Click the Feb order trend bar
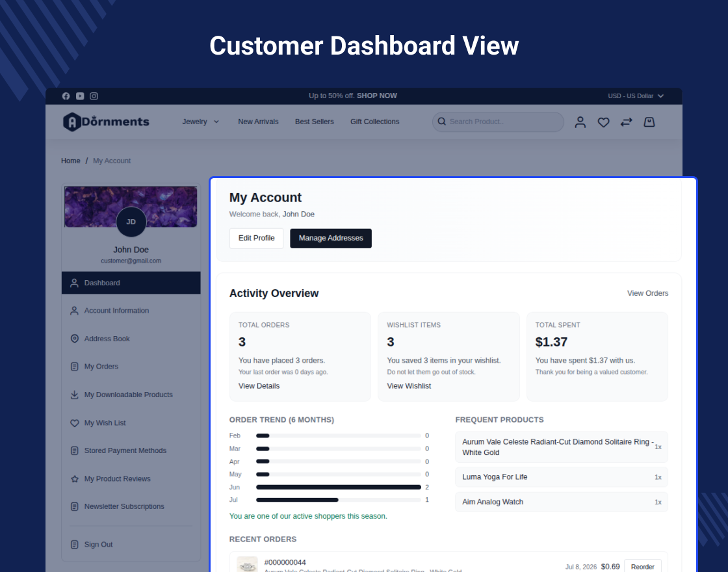 coord(339,435)
